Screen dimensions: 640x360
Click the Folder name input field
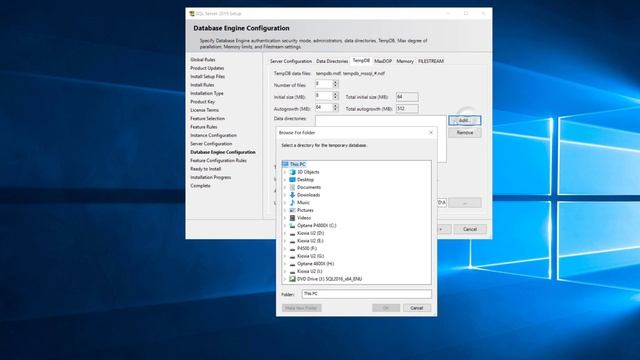pos(367,294)
